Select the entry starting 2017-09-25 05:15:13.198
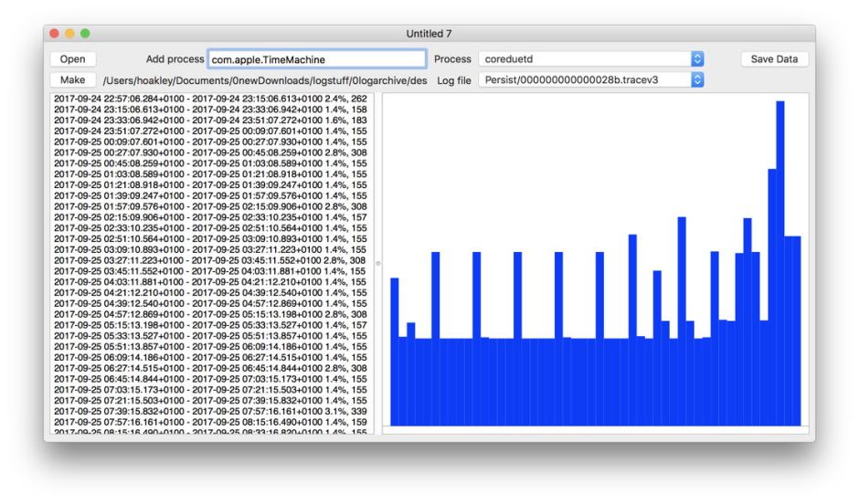The image size is (859, 504). click(x=210, y=325)
